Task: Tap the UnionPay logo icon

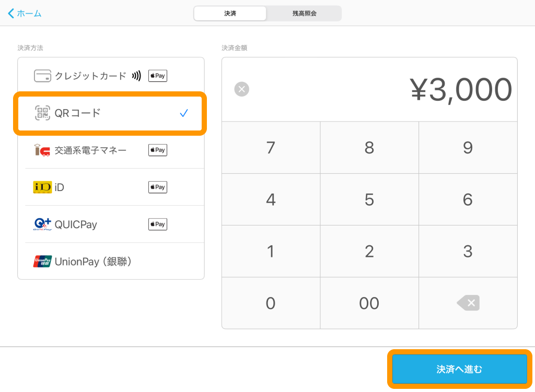Action: [x=42, y=262]
